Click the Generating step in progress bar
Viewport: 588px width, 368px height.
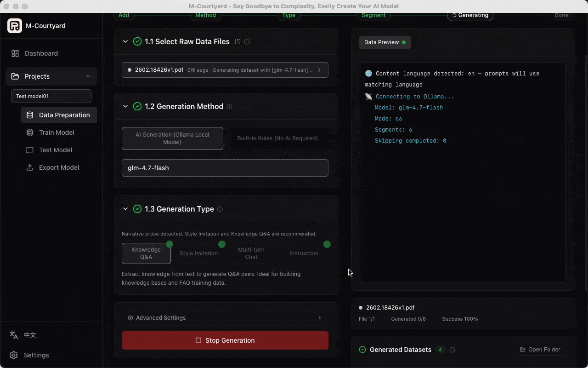(470, 15)
